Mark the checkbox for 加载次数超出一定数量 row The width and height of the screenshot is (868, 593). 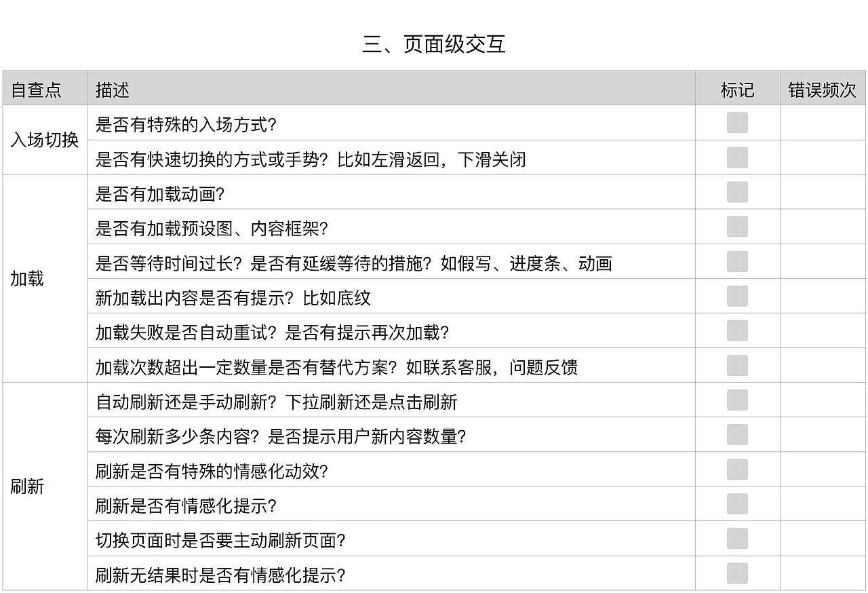736,366
